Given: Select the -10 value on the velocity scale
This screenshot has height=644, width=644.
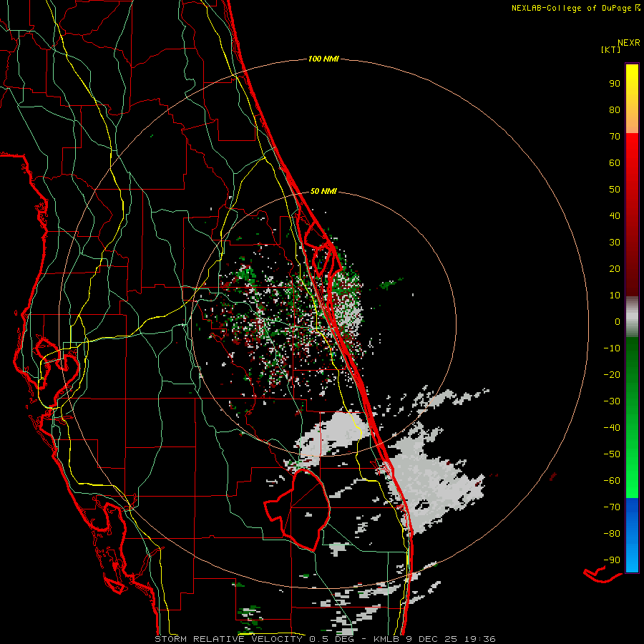Looking at the screenshot, I should pyautogui.click(x=612, y=348).
